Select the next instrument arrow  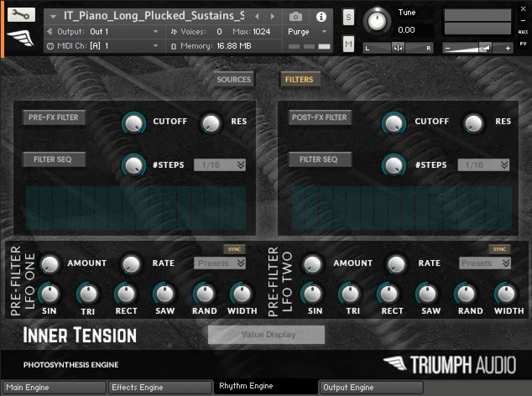pyautogui.click(x=273, y=17)
